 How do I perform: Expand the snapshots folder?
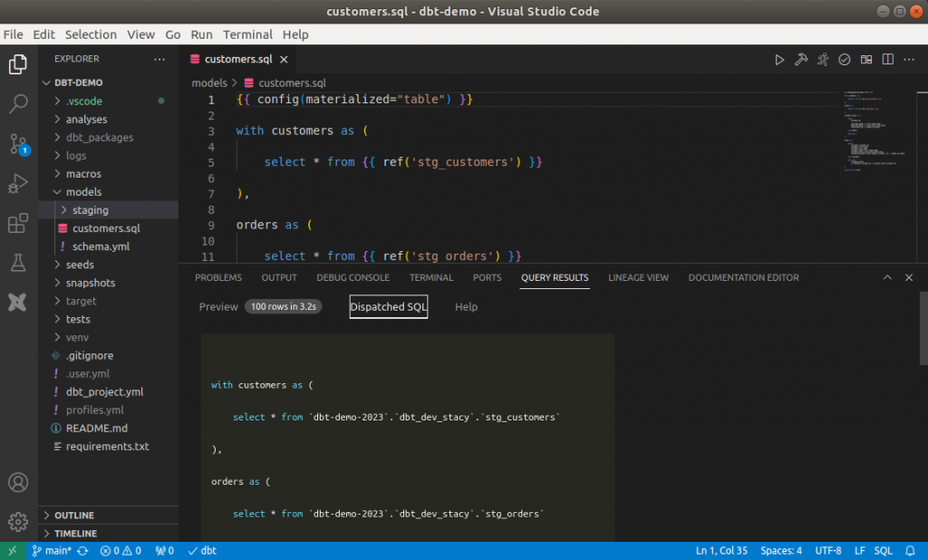109,283
